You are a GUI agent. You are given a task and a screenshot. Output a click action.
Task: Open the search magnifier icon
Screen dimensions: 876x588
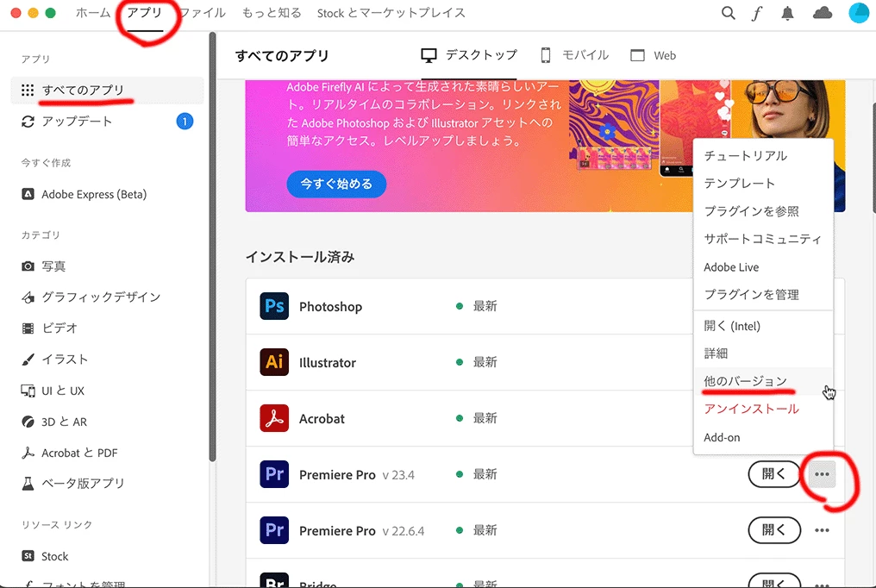(x=728, y=13)
